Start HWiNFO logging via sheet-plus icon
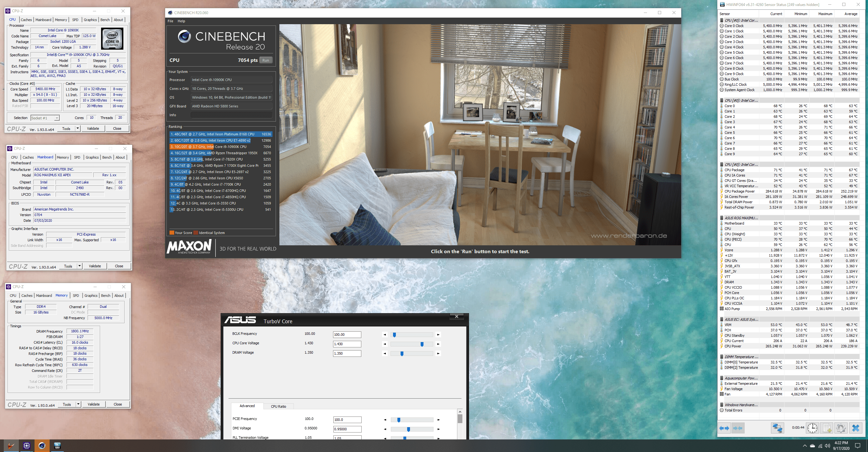The image size is (868, 452). [827, 428]
